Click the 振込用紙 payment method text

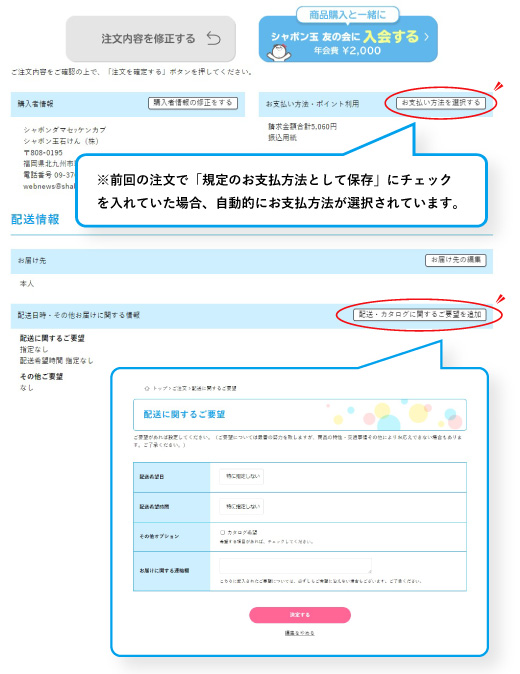pyautogui.click(x=282, y=138)
